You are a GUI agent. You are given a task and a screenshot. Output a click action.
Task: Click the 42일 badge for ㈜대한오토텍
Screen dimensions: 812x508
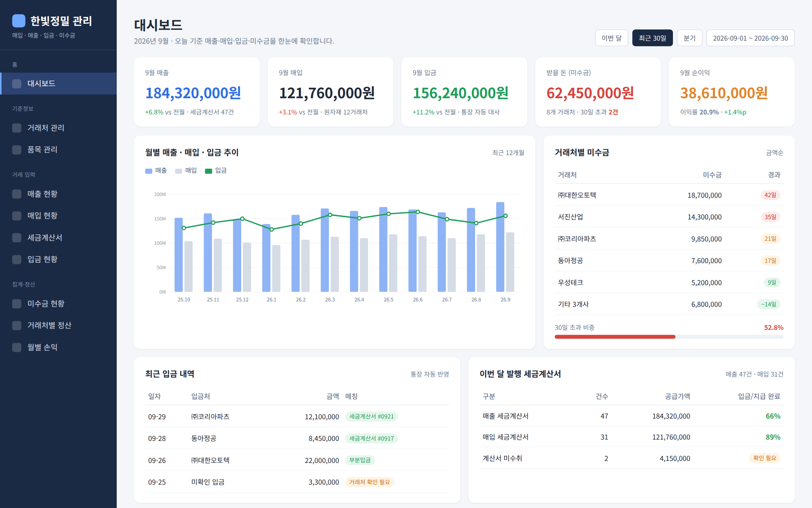click(x=770, y=195)
